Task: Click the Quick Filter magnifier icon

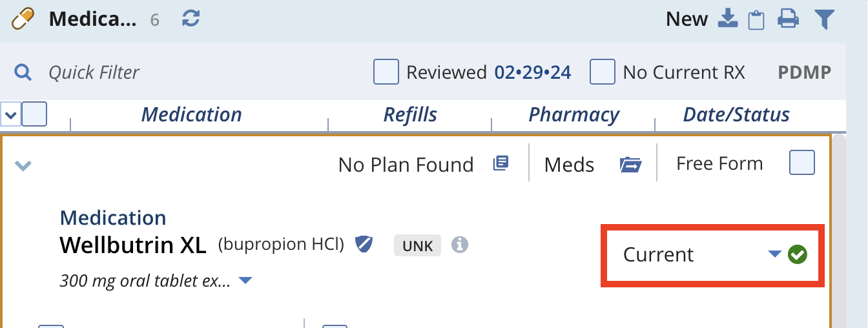Action: [23, 72]
